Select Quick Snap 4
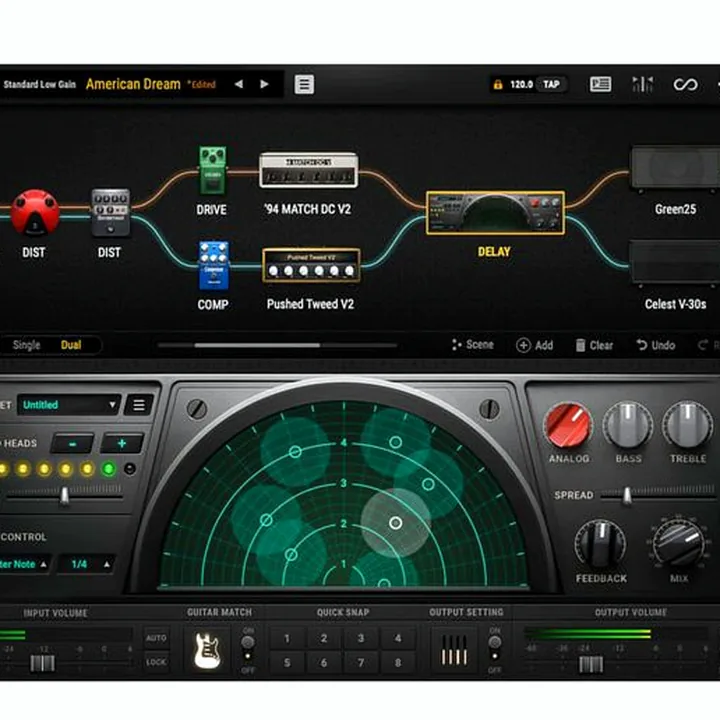 point(398,639)
